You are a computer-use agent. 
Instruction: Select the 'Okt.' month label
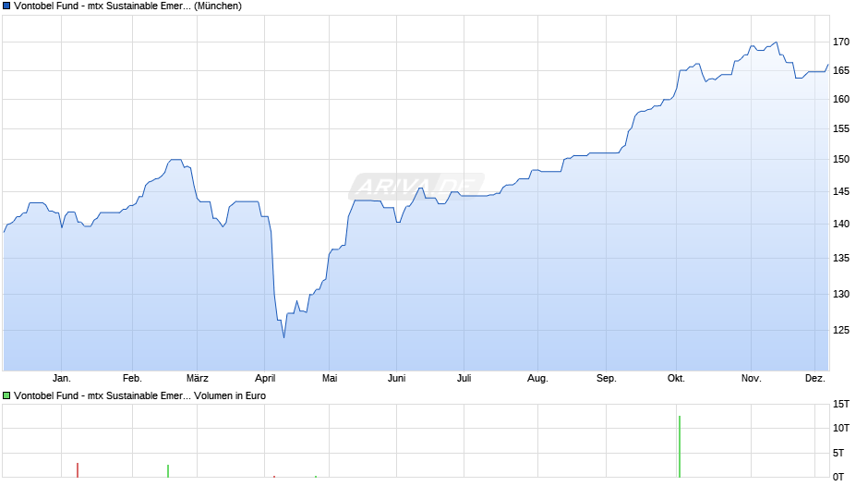click(676, 378)
